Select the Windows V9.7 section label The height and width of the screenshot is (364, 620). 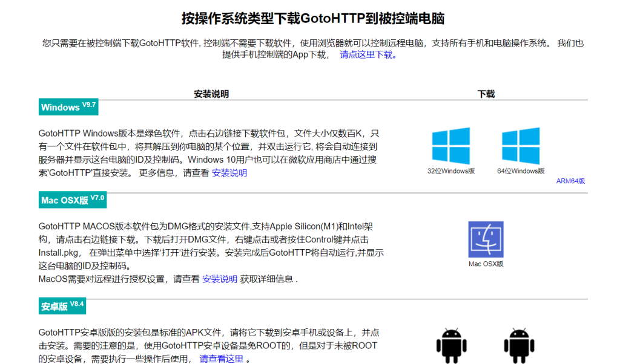tap(68, 107)
